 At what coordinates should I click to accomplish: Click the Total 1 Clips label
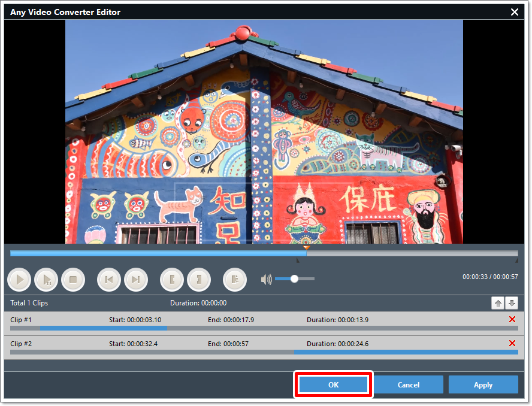tap(29, 303)
